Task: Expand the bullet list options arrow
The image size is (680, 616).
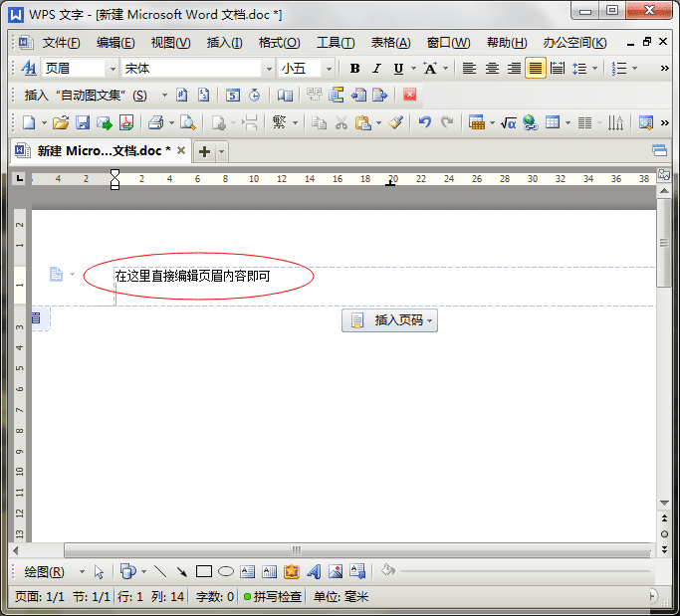Action: [x=634, y=68]
